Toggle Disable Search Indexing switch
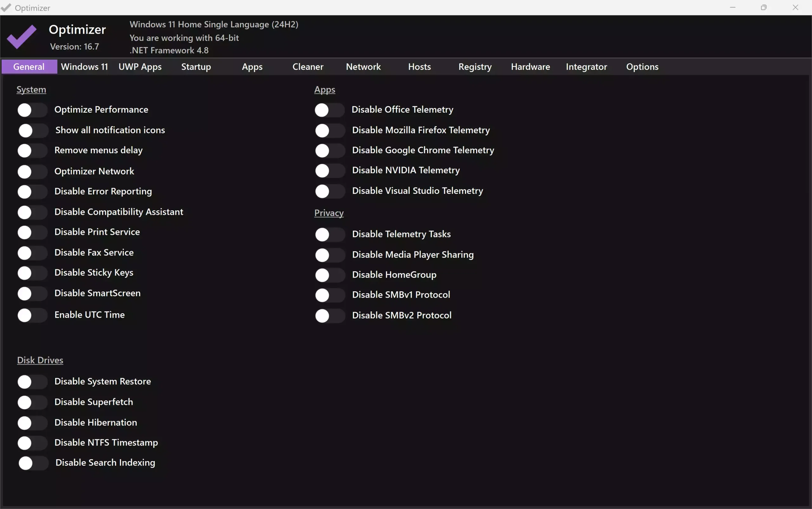 (x=33, y=463)
